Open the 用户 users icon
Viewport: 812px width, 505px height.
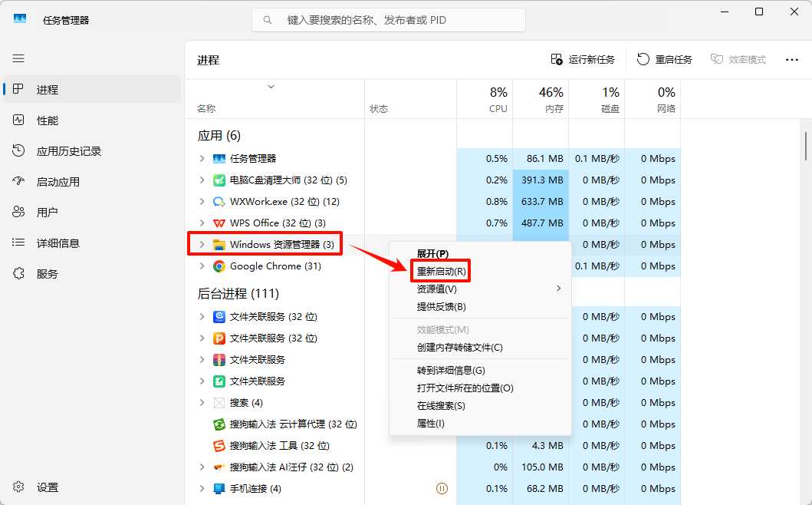tap(18, 212)
